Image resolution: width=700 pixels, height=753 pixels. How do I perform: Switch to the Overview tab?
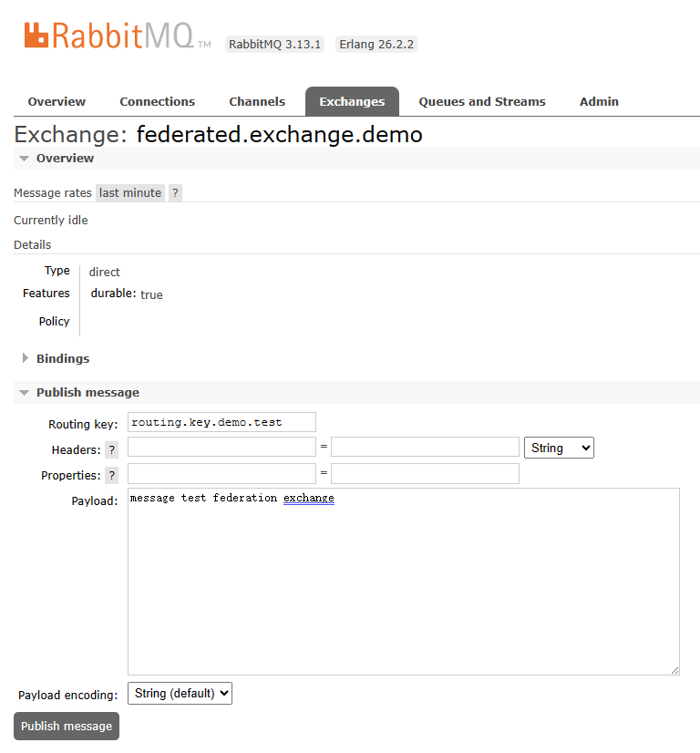tap(57, 102)
